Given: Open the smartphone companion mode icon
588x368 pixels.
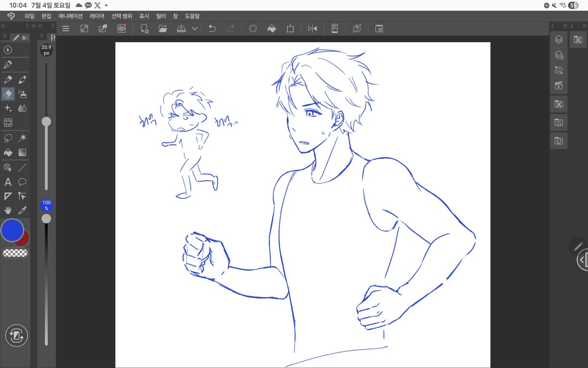Looking at the screenshot, I should (x=335, y=28).
